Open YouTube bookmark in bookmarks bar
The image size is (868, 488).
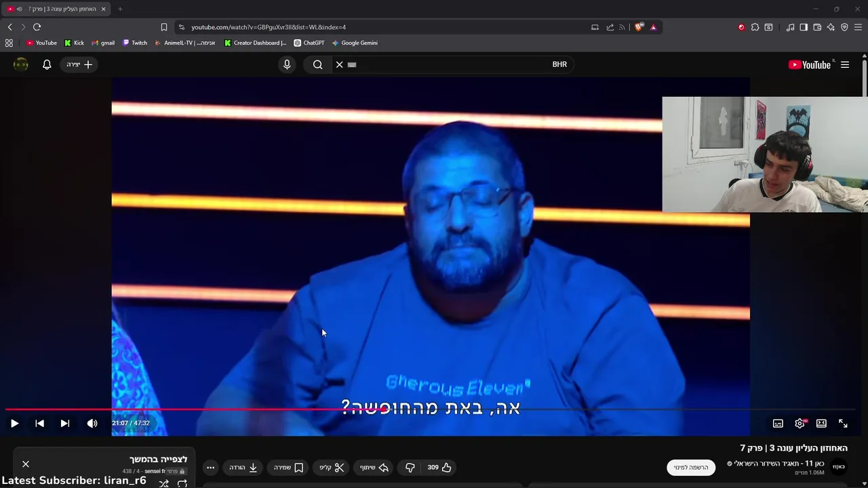(x=41, y=43)
